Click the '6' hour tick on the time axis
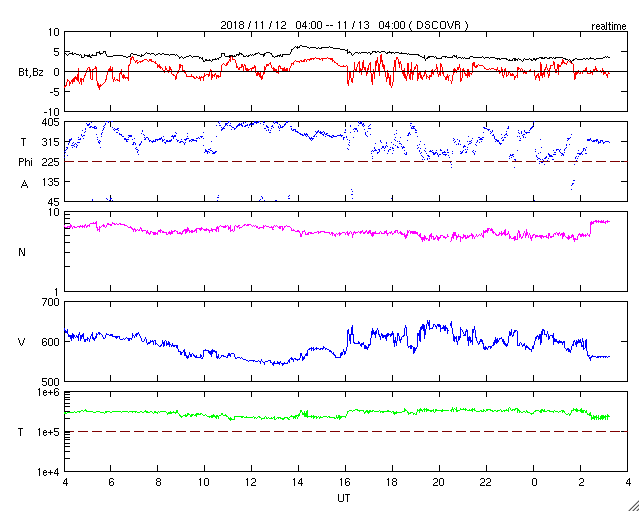Screen dimensions: 640x512 point(111,483)
